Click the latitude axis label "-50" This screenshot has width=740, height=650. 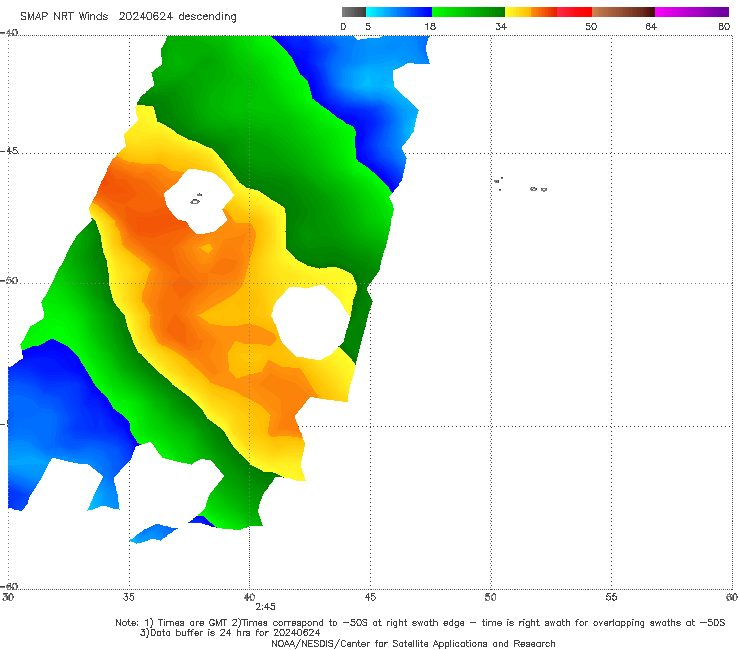(x=9, y=280)
